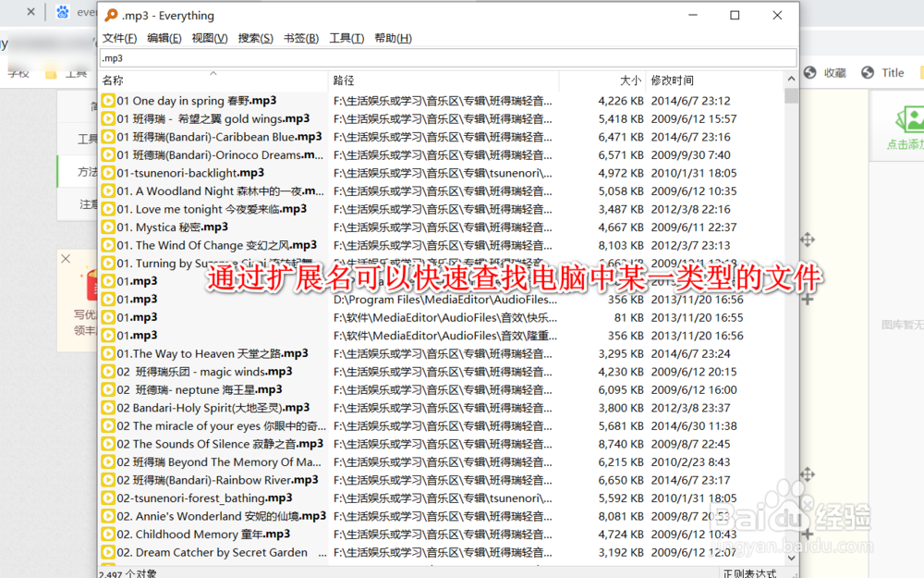The width and height of the screenshot is (924, 578).
Task: Click icon for A Woodland Night file
Action: click(108, 191)
